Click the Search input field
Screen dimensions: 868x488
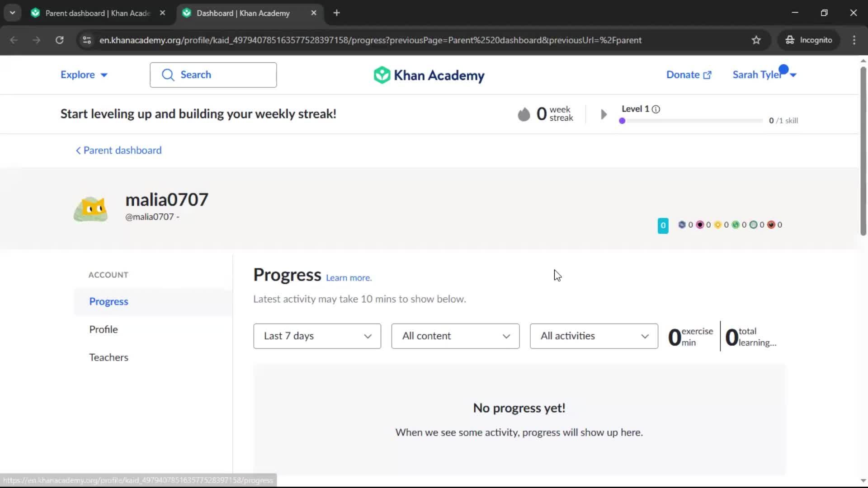tap(213, 75)
